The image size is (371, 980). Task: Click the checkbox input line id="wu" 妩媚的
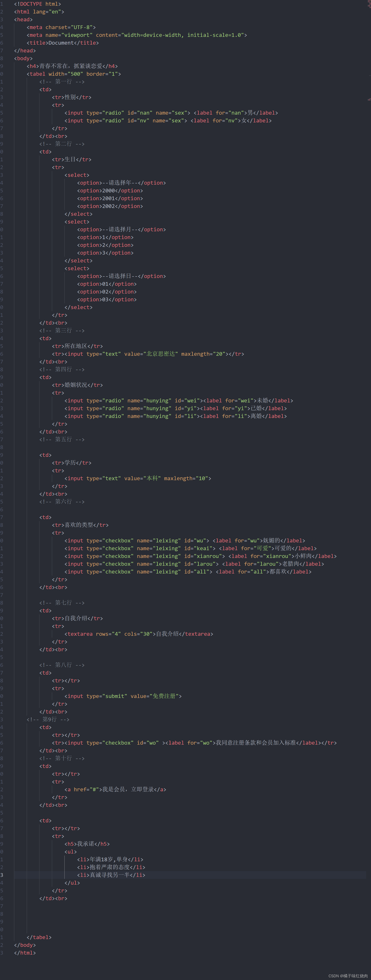click(184, 541)
